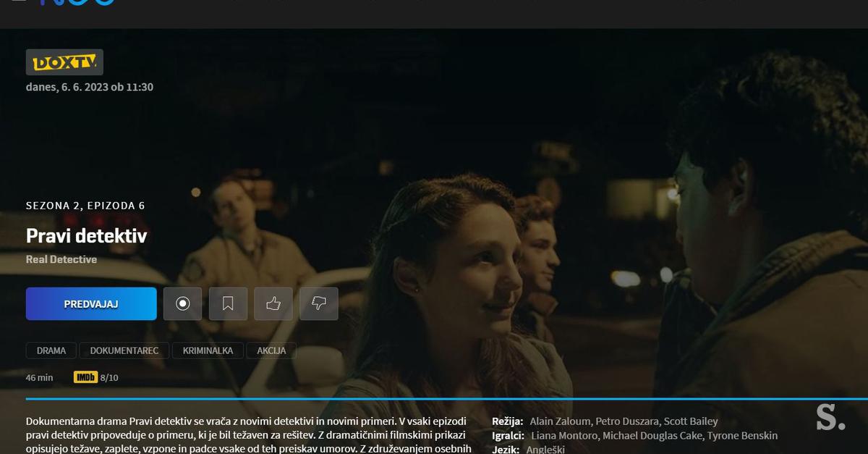Click director Alain Zaloum's name
Screen dimensions: 868x454
click(561, 421)
